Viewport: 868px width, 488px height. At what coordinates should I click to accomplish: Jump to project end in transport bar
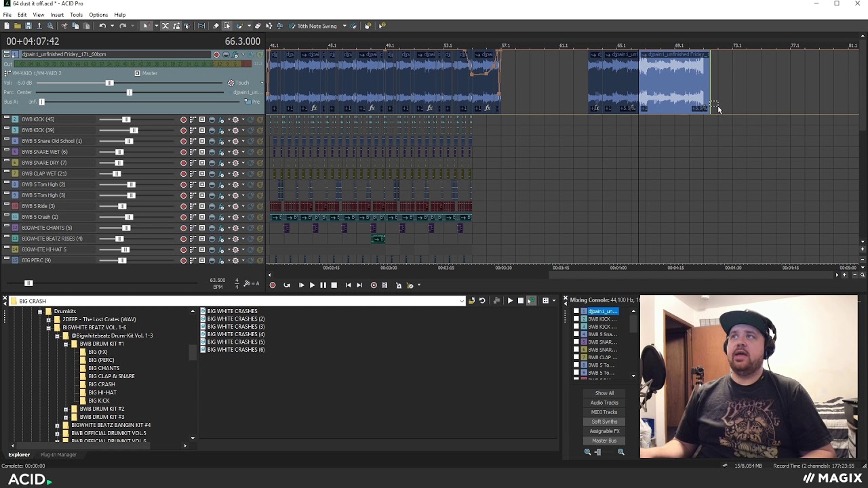359,285
